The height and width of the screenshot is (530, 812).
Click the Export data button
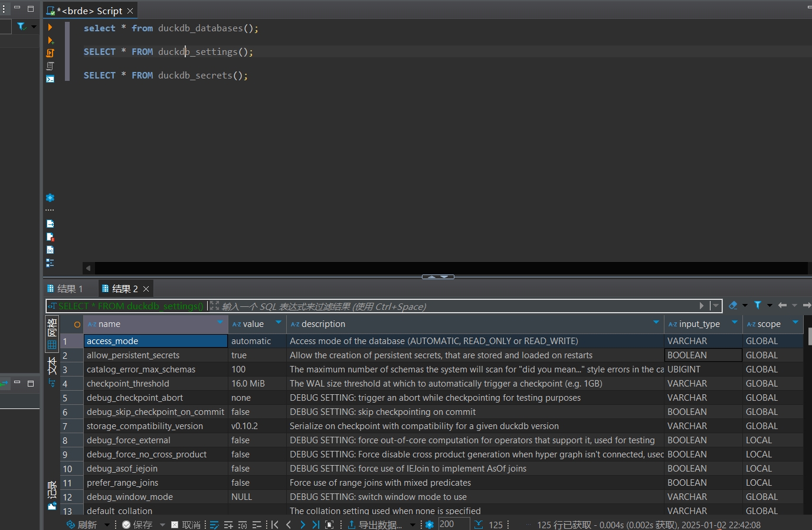[x=375, y=525]
